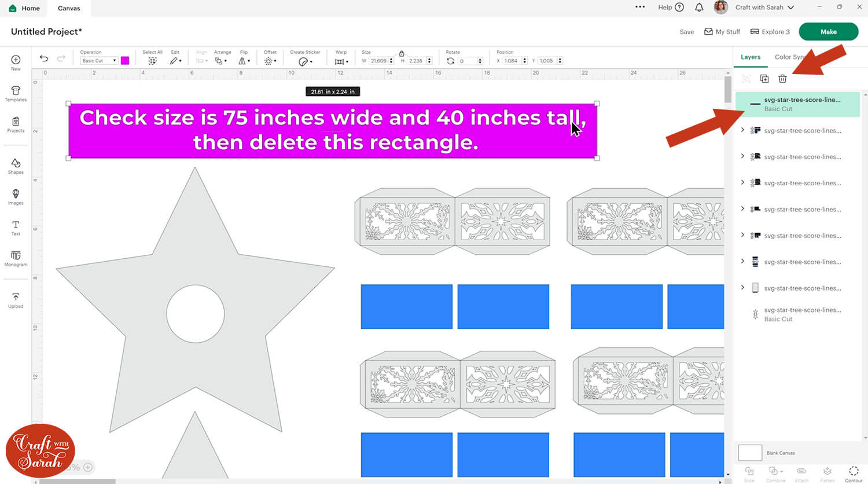Click the Contour tool
The height and width of the screenshot is (484, 868).
coord(854,474)
